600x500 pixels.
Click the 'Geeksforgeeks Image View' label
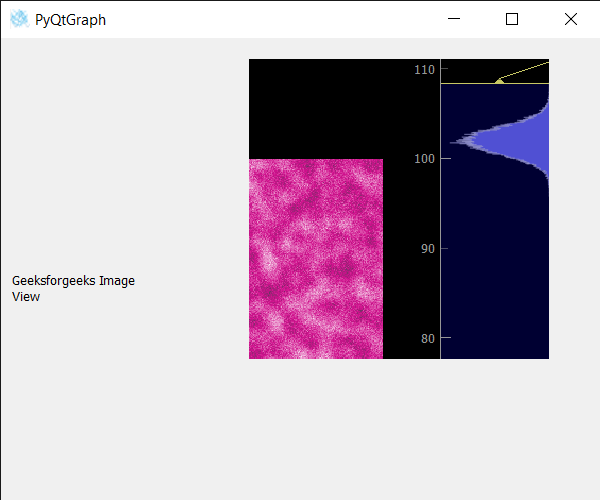tap(73, 288)
